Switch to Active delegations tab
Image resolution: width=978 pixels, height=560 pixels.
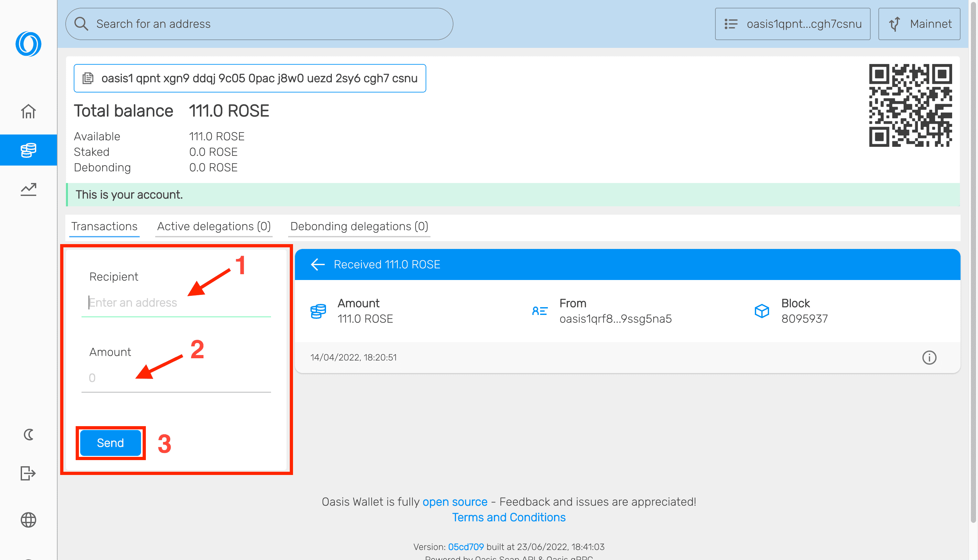tap(213, 226)
